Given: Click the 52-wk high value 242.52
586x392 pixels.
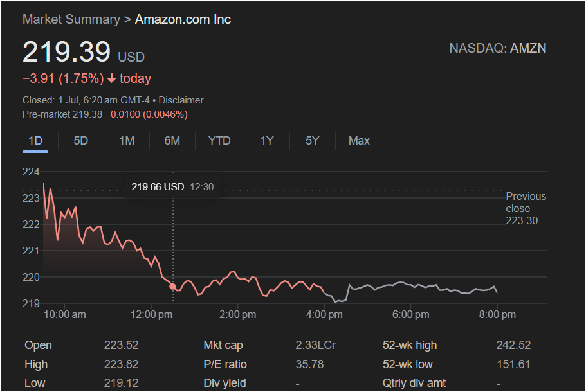Looking at the screenshot, I should coord(513,345).
